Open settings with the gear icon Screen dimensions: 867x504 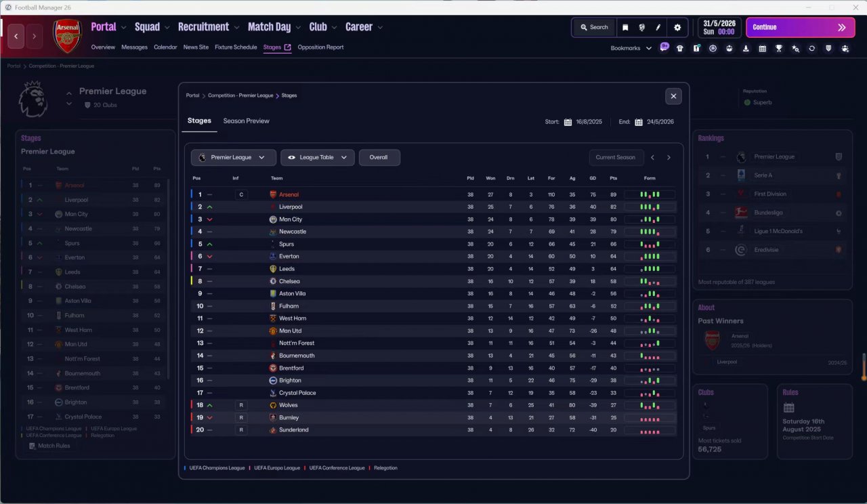click(x=677, y=28)
